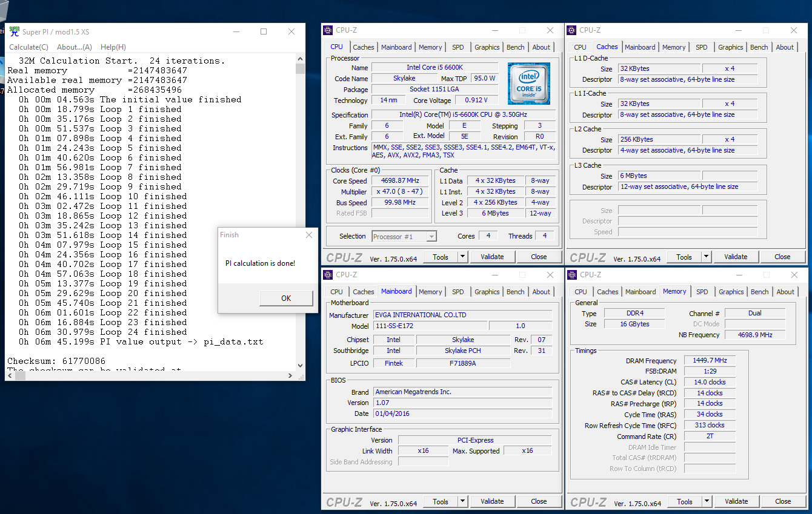Click Close button in Memory window

click(x=783, y=501)
